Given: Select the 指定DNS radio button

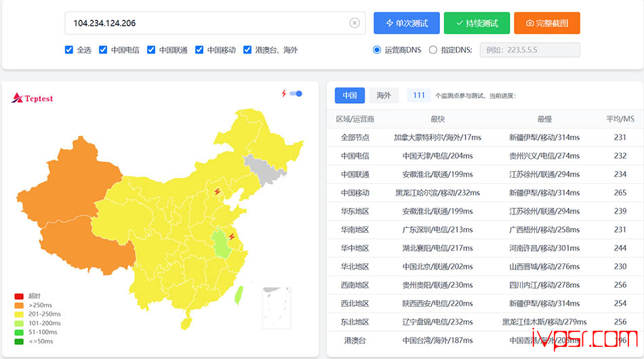Looking at the screenshot, I should tap(433, 50).
